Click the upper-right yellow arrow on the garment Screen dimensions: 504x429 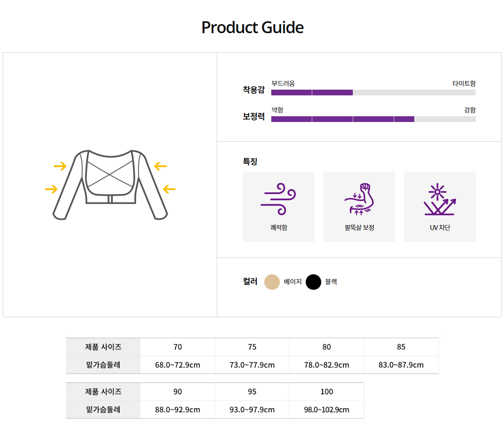(x=160, y=166)
